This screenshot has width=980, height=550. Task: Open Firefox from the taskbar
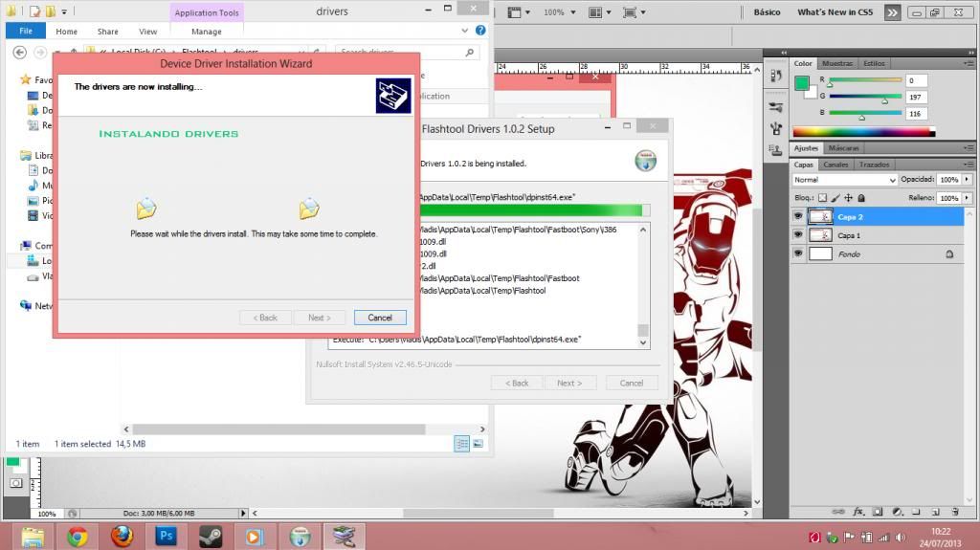pyautogui.click(x=122, y=537)
